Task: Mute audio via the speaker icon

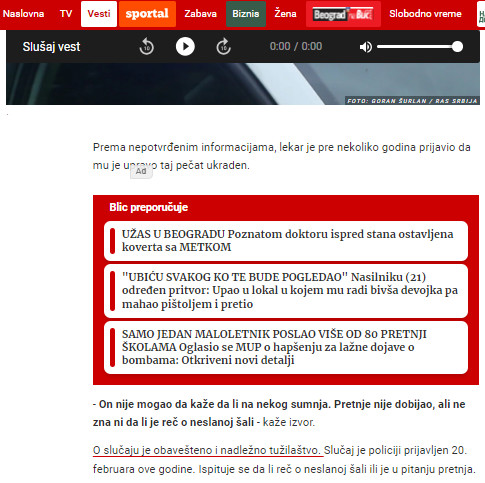Action: pyautogui.click(x=366, y=47)
